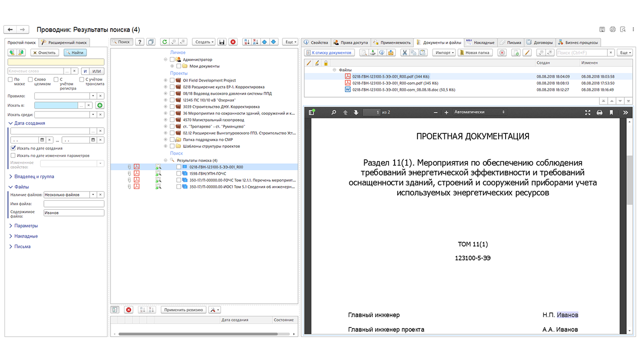
Task: Click the Найти button
Action: pos(75,52)
